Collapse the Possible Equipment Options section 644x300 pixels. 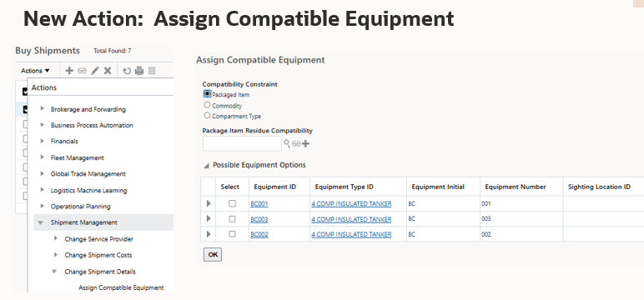click(206, 165)
